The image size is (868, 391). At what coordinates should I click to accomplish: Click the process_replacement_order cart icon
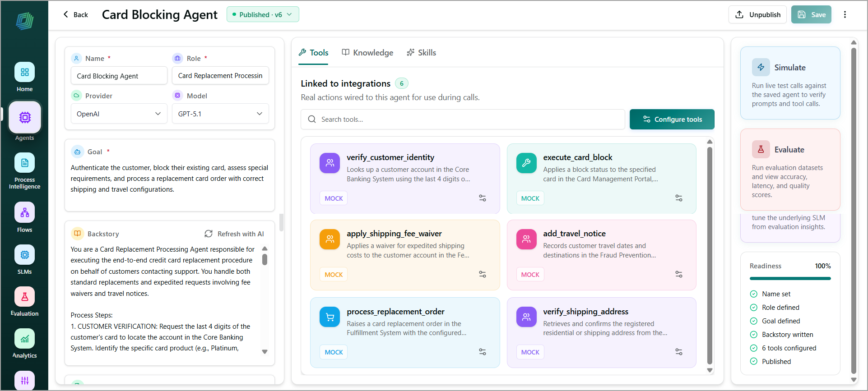point(330,317)
